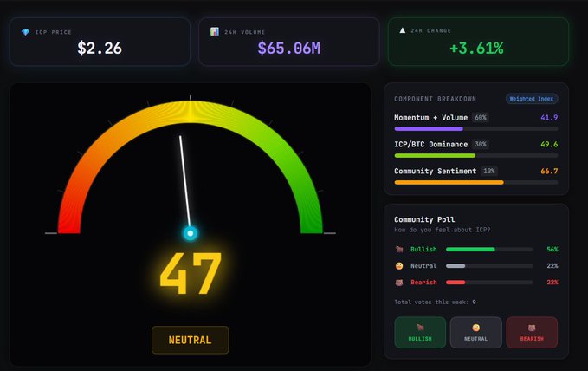
Task: Click the green 'Bullish' poll label
Action: 423,250
